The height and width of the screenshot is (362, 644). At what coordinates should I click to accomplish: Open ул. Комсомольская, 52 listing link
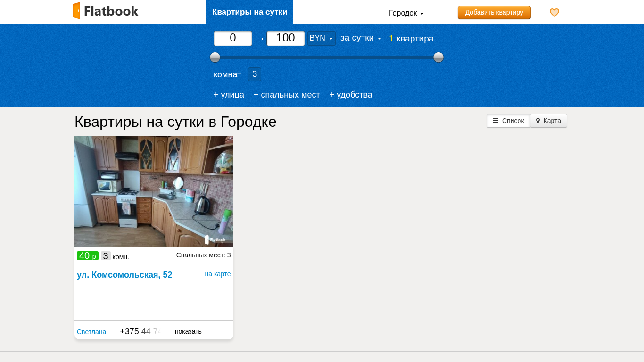tap(124, 275)
